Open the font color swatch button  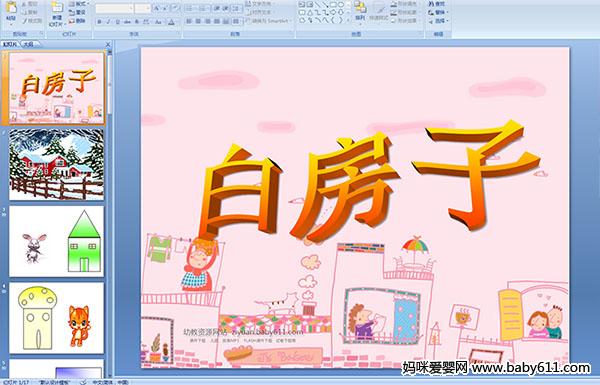[171, 22]
